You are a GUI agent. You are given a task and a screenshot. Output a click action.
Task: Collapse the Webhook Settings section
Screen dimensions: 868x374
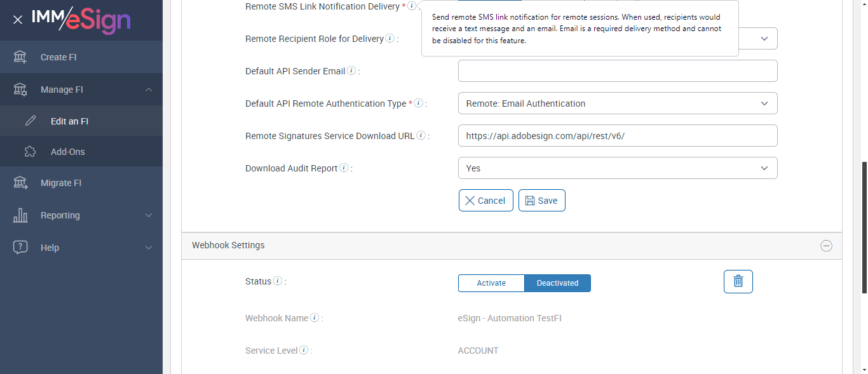(x=826, y=246)
